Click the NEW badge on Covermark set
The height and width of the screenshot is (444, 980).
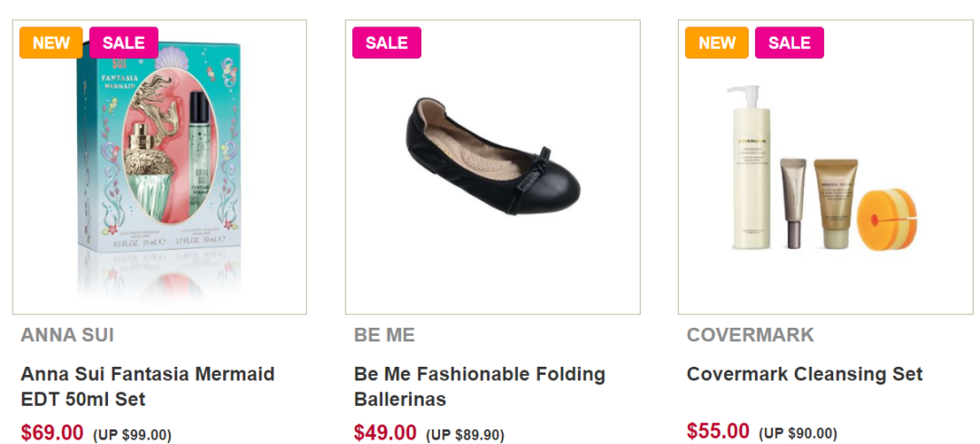717,43
